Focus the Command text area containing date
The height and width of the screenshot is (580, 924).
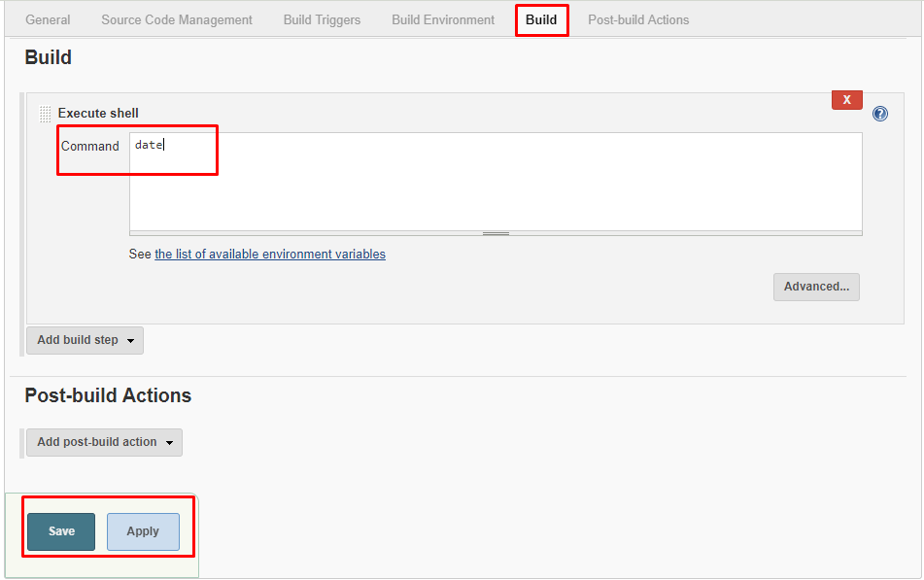click(x=496, y=182)
